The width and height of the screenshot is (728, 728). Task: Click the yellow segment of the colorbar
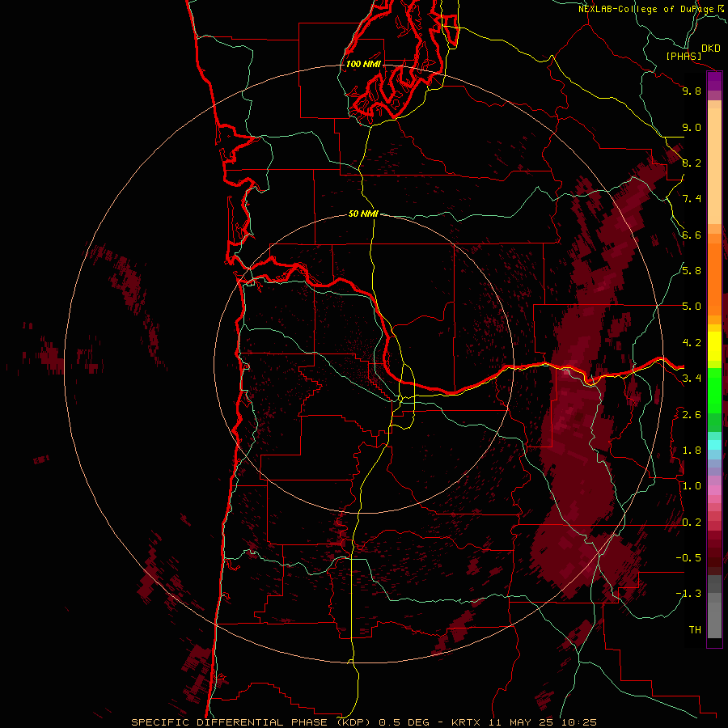(714, 346)
